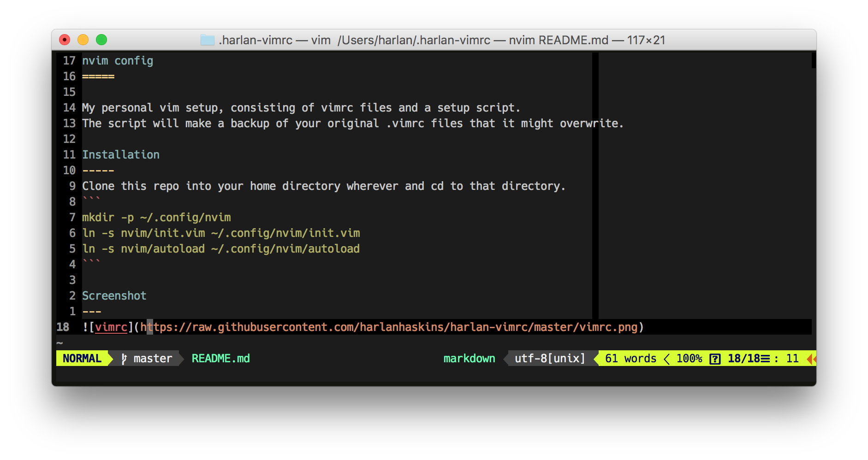Screen dimensions: 868x460
Task: Click the 'mkdir -p ~/.config/nvim' line
Action: pos(156,218)
